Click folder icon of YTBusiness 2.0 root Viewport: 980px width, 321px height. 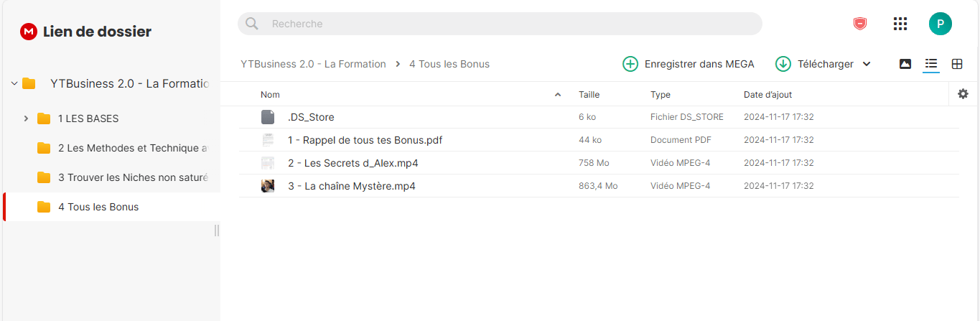click(x=29, y=83)
